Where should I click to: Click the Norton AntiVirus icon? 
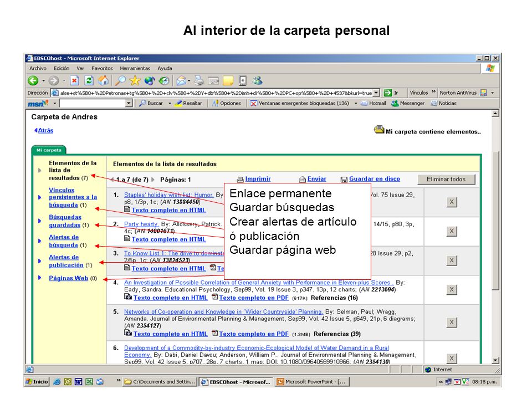(x=483, y=93)
